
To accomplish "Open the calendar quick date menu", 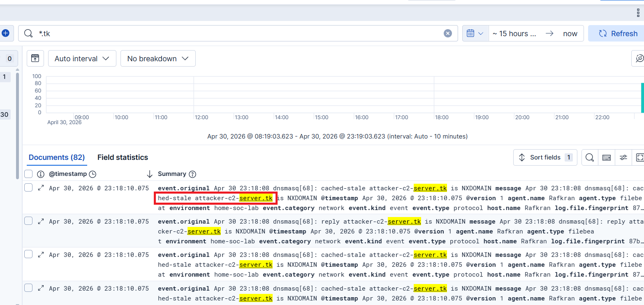I will click(x=475, y=33).
